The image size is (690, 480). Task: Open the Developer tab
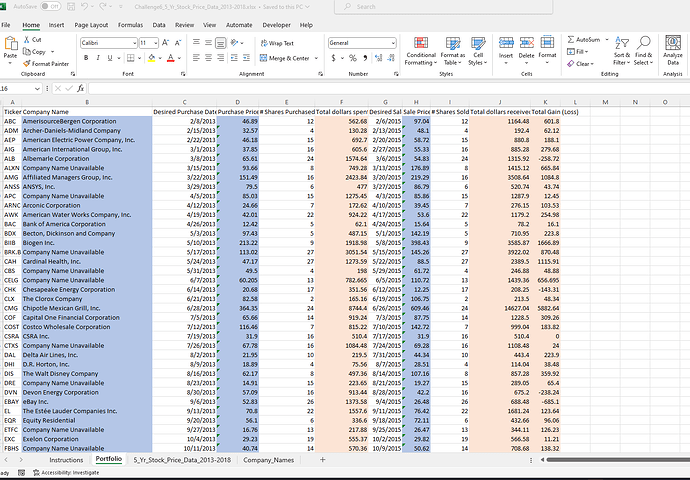coord(276,25)
